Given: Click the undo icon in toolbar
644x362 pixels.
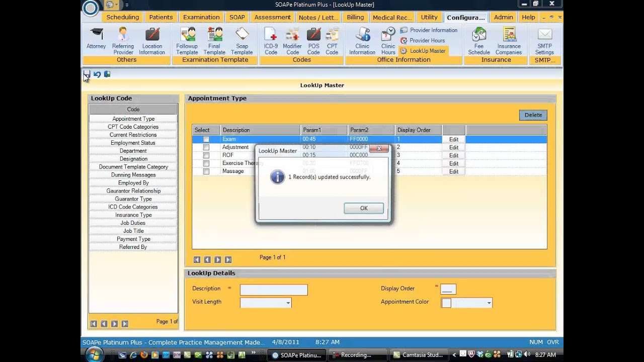Looking at the screenshot, I should click(97, 74).
